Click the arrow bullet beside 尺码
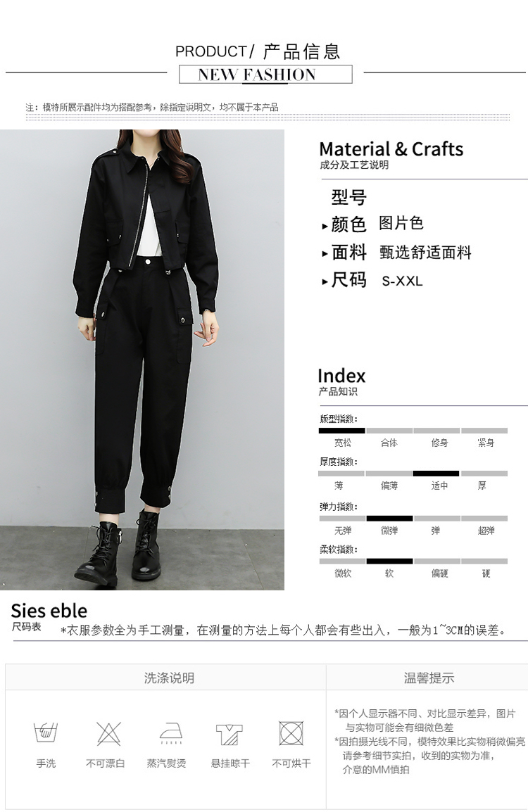 click(x=325, y=281)
